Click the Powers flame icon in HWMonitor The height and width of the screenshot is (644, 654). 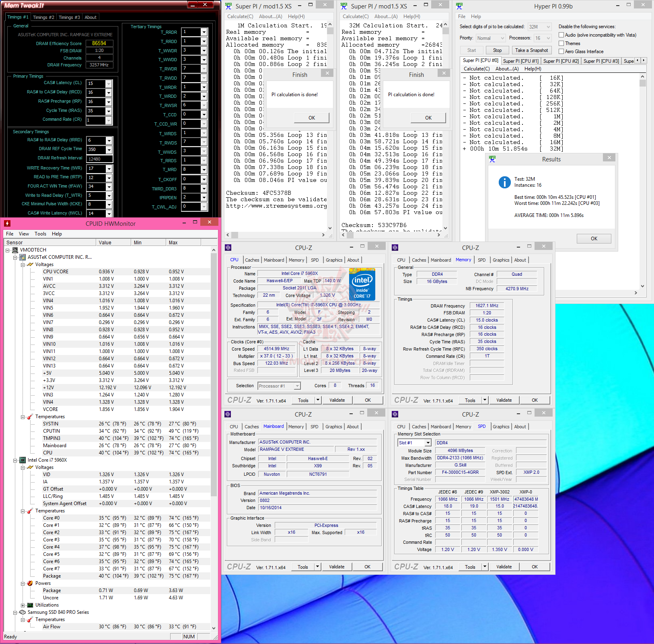(30, 583)
